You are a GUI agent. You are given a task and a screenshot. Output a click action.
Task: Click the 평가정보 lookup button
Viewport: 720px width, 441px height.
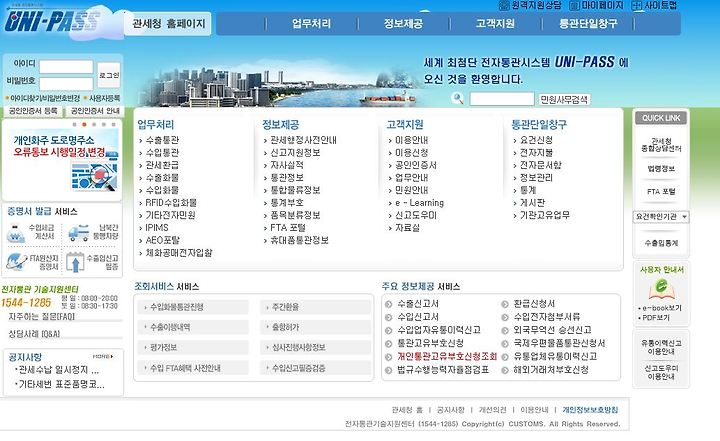[193, 347]
